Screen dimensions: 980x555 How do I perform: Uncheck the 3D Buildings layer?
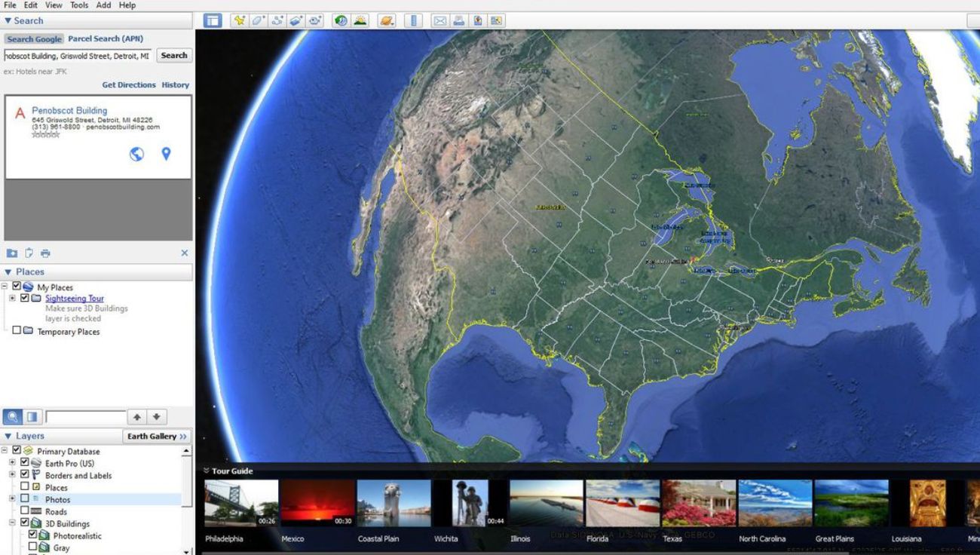[25, 523]
